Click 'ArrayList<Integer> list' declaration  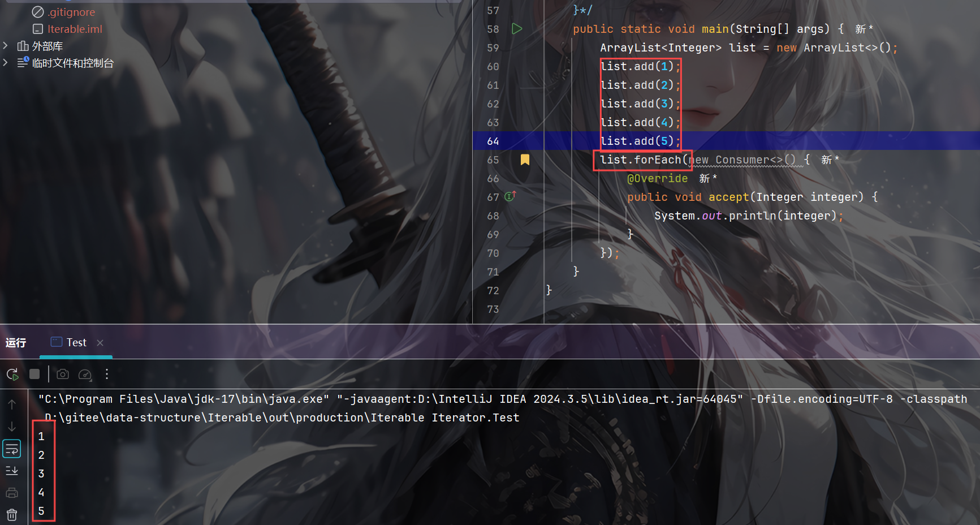click(x=678, y=48)
